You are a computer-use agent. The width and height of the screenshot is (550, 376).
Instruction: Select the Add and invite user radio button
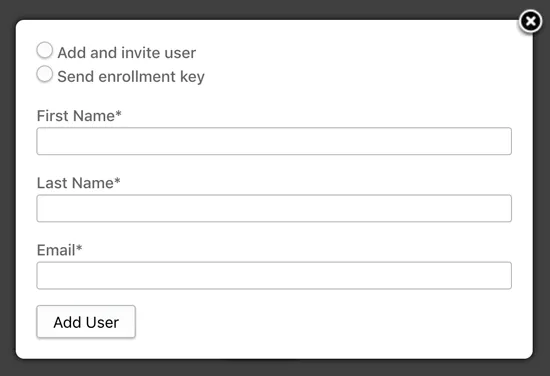click(45, 50)
